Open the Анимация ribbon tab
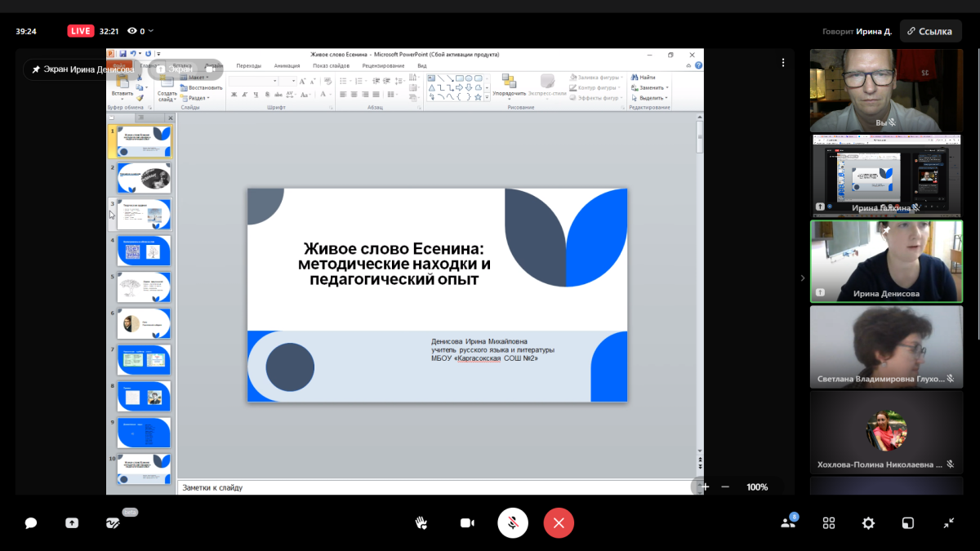 coord(287,66)
